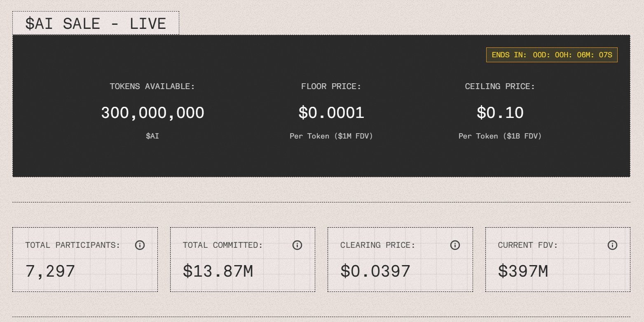This screenshot has height=322, width=644.
Task: Click the $0.0397 clearing price figure
Action: (x=375, y=271)
